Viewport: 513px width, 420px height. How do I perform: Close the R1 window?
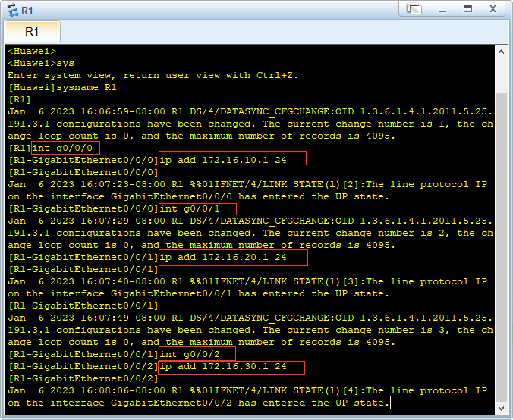coord(493,9)
